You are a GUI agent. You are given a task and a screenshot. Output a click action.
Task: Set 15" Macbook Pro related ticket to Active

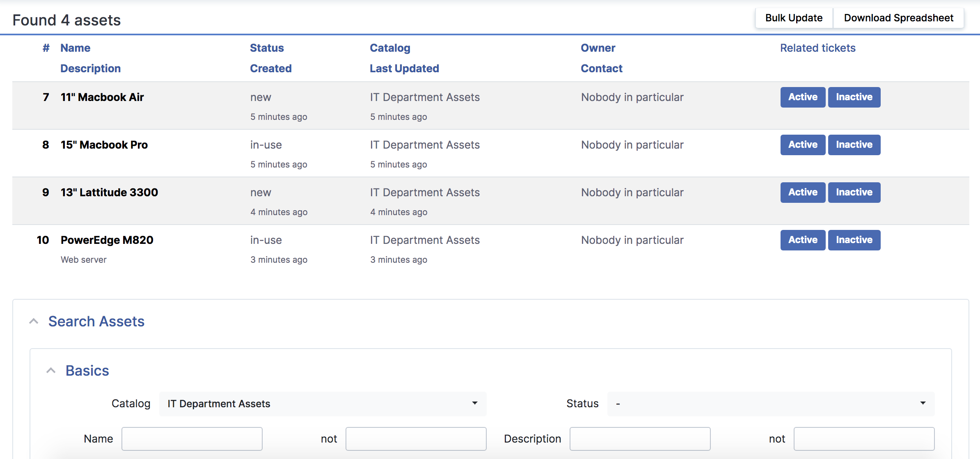[x=802, y=145]
